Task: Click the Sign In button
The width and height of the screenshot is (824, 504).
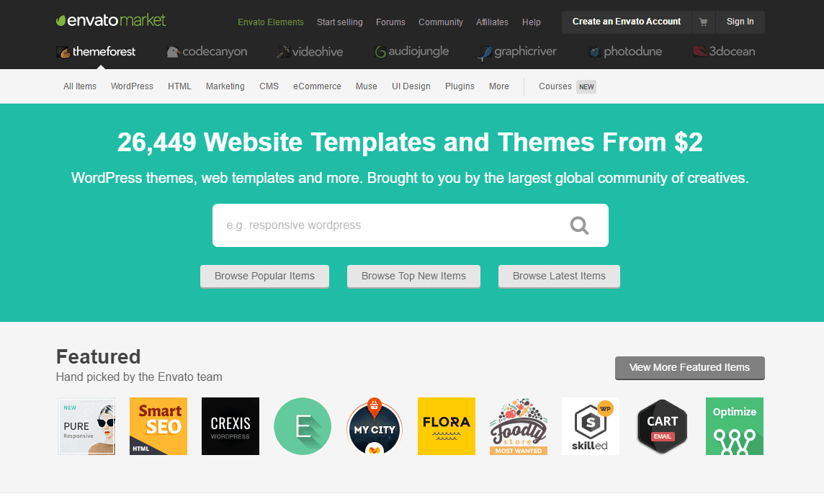Action: coord(740,22)
